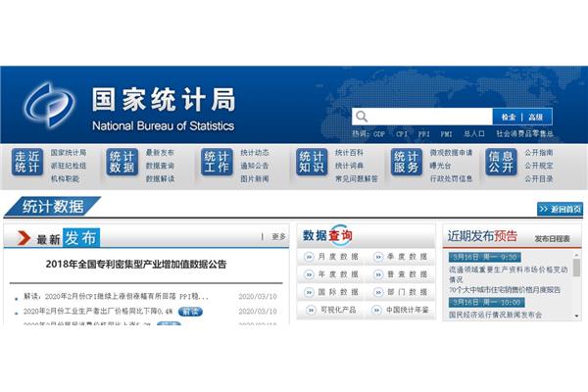Click the blue 解读 badge on PPI news row
The width and height of the screenshot is (588, 392).
[190, 312]
